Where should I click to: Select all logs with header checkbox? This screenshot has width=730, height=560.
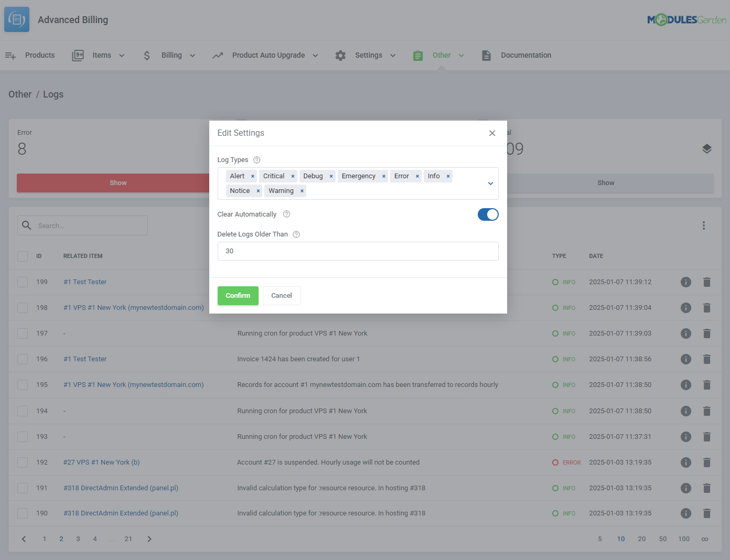click(x=23, y=256)
